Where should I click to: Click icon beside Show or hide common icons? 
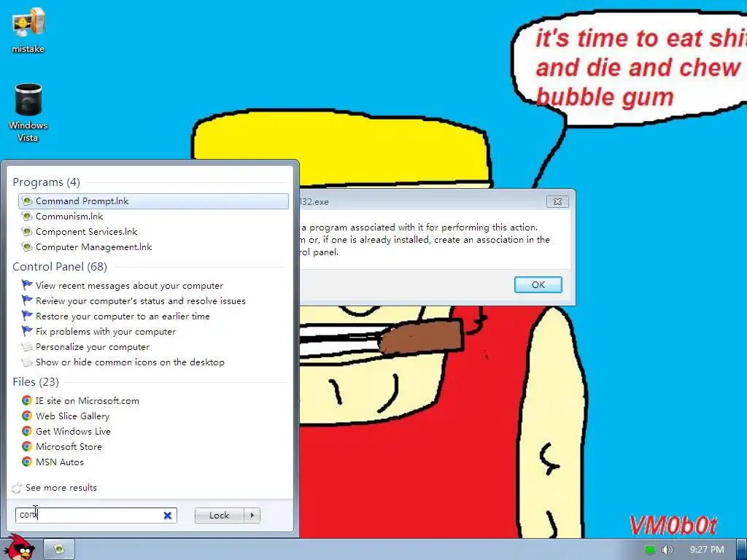tap(27, 362)
